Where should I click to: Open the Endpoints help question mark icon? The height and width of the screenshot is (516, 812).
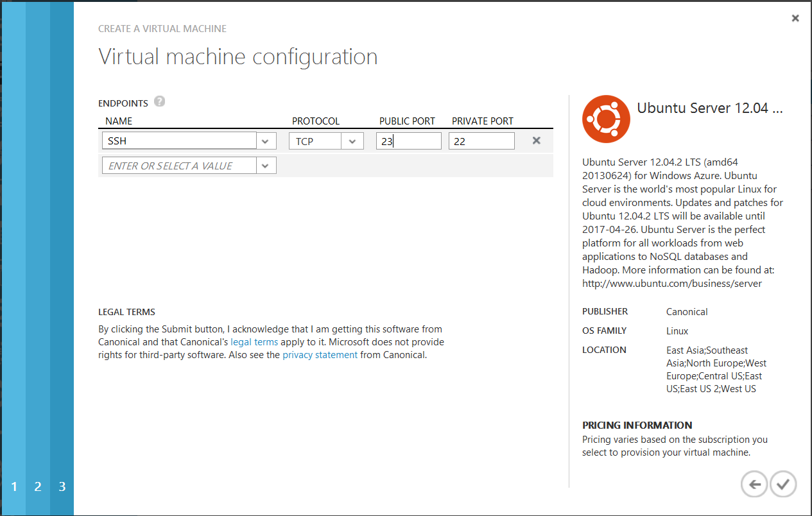(x=160, y=101)
